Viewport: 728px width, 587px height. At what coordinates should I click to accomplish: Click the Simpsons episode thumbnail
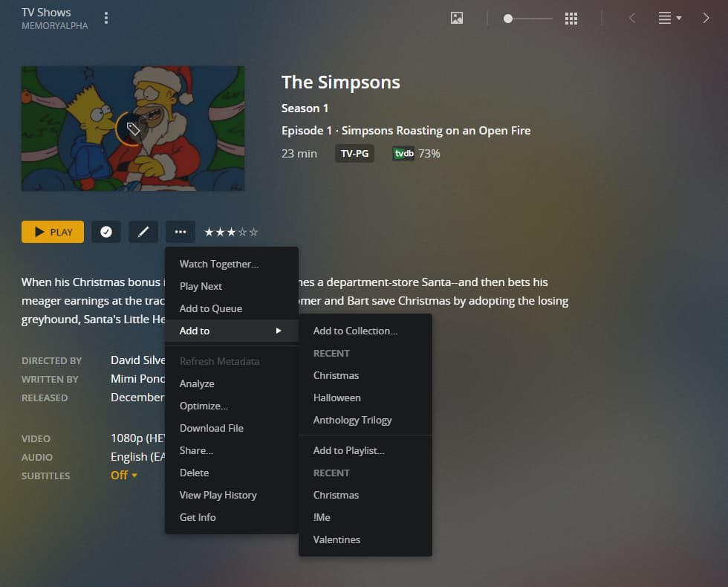(133, 129)
